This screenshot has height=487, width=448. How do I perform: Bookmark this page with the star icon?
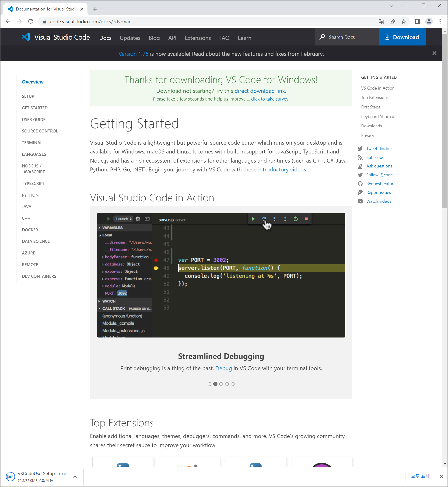click(x=403, y=21)
